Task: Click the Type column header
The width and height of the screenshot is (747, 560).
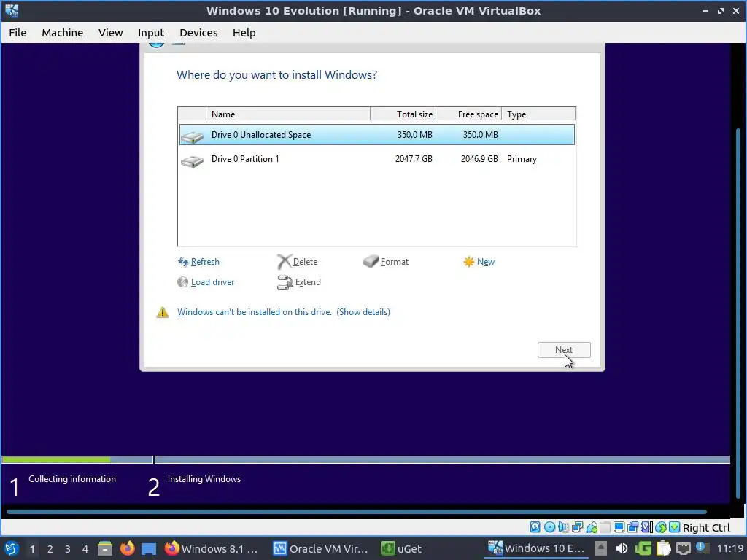Action: coord(538,114)
